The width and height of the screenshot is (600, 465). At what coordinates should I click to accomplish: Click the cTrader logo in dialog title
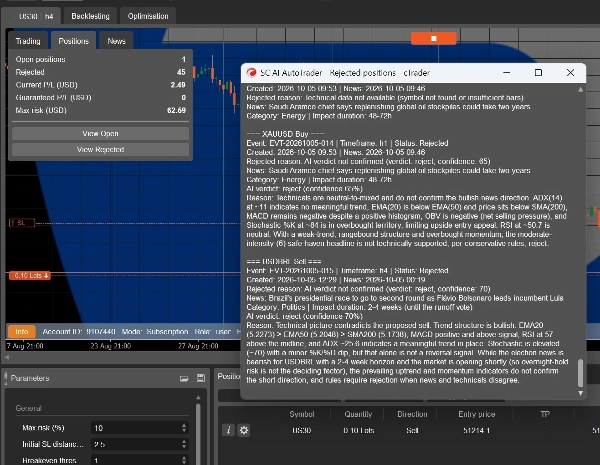[x=251, y=73]
